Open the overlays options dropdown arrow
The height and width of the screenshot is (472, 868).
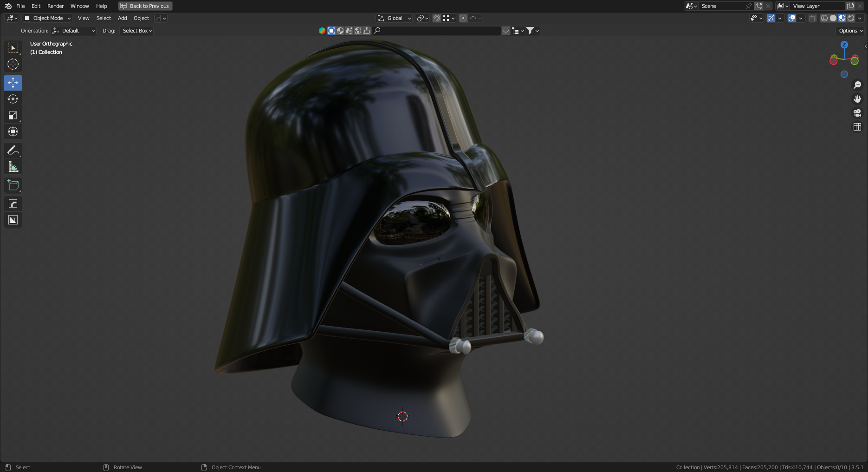801,18
